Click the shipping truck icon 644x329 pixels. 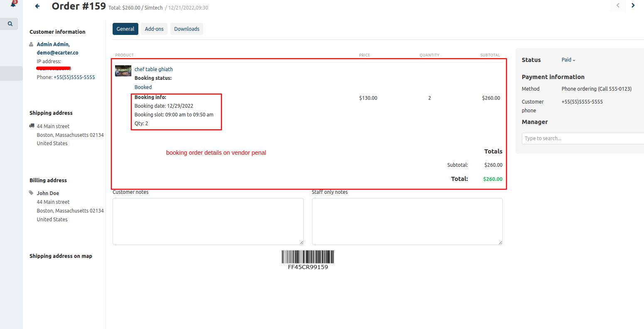32,126
